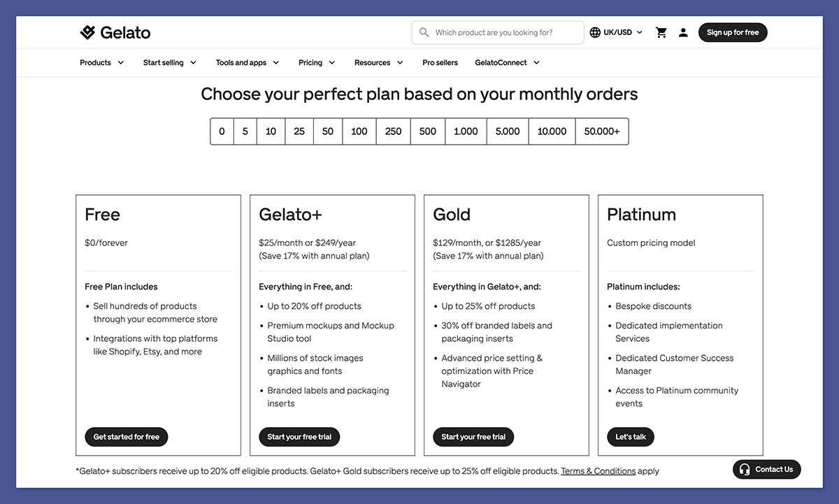
Task: Select 0 monthly orders
Action: pyautogui.click(x=222, y=131)
